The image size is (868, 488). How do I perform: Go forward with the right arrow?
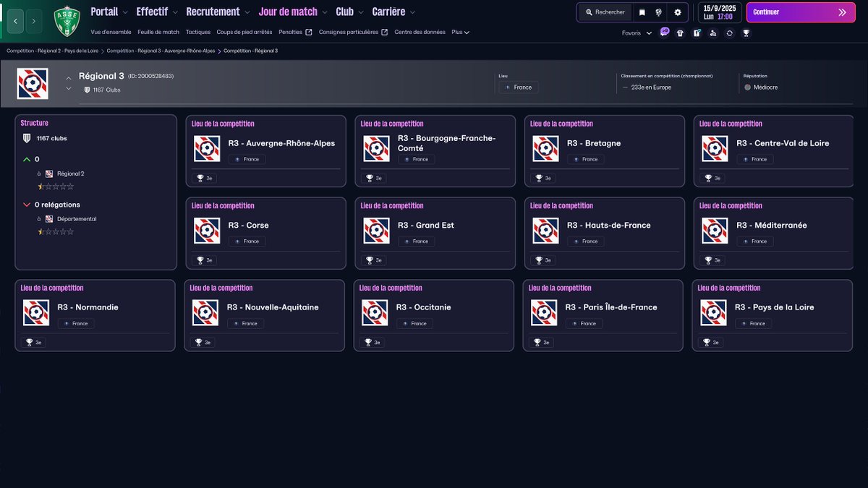click(34, 22)
